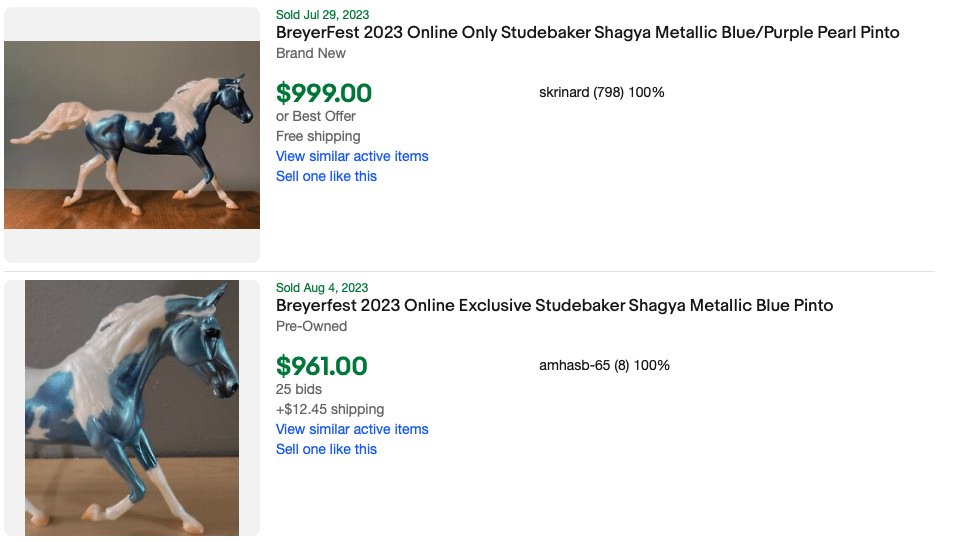Click the Sold Jul 29, 2023 date
This screenshot has width=959, height=542.
click(322, 15)
